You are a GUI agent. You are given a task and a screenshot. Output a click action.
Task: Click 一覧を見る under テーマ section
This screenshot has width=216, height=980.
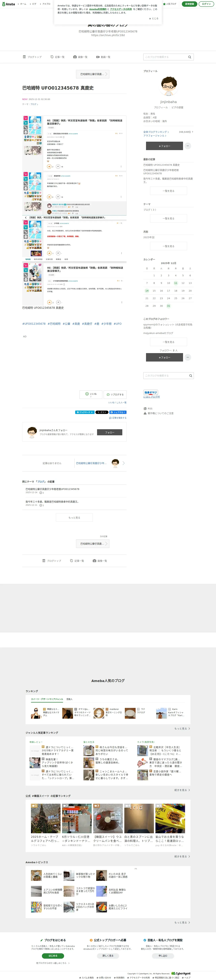pyautogui.click(x=168, y=218)
